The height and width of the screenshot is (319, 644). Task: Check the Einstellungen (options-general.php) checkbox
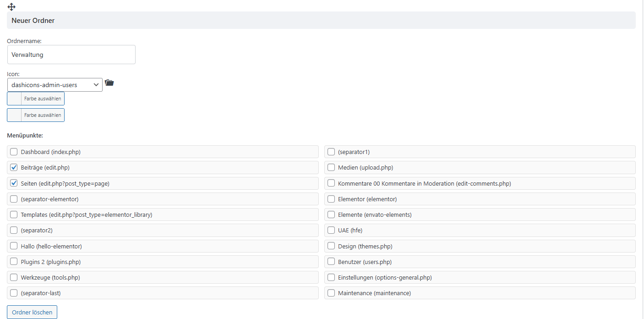(x=331, y=277)
